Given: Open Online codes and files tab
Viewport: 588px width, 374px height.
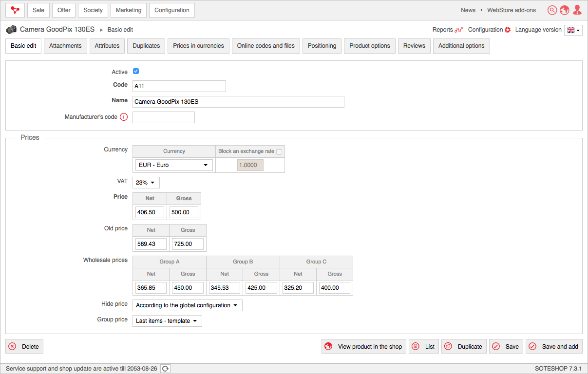Looking at the screenshot, I should click(266, 46).
